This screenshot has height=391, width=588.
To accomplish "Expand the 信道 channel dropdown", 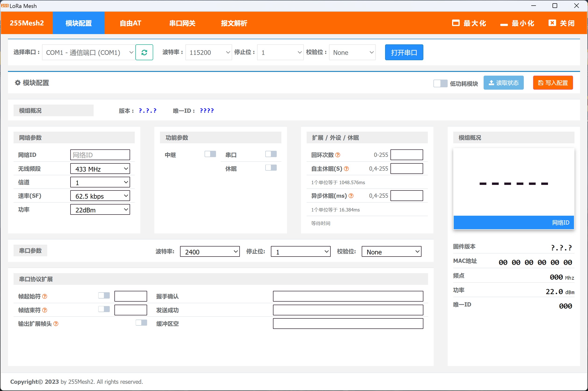I will pyautogui.click(x=100, y=182).
